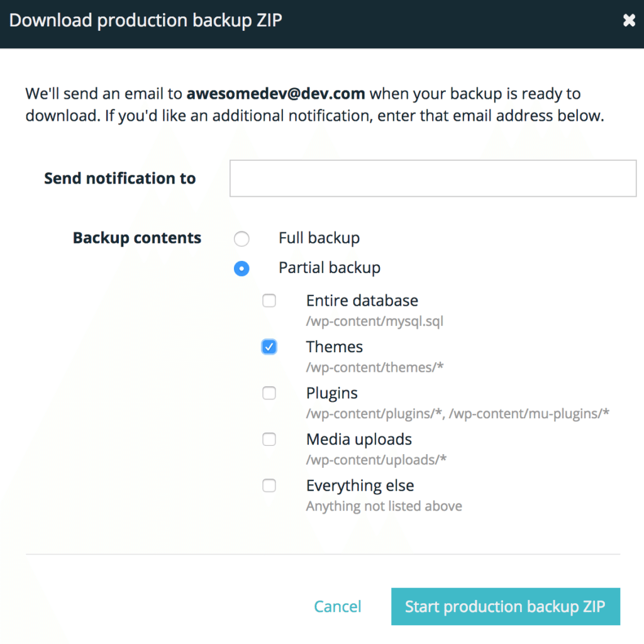
Task: Close the backup dialog with the X
Action: (x=629, y=21)
